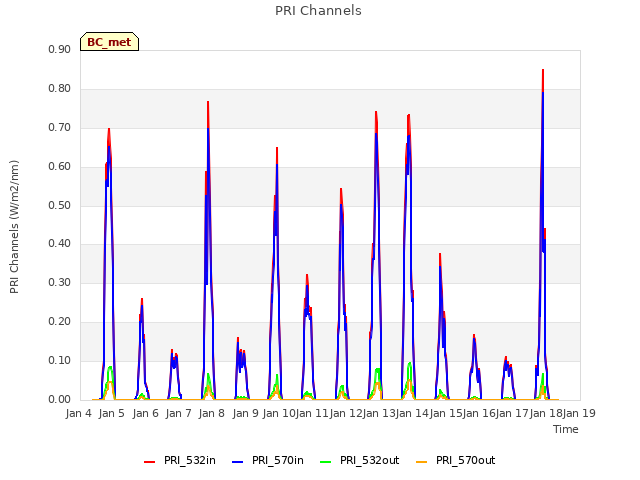Click the Jan 4 x-axis tick label
Viewport: 640px width, 480px height.
[78, 413]
